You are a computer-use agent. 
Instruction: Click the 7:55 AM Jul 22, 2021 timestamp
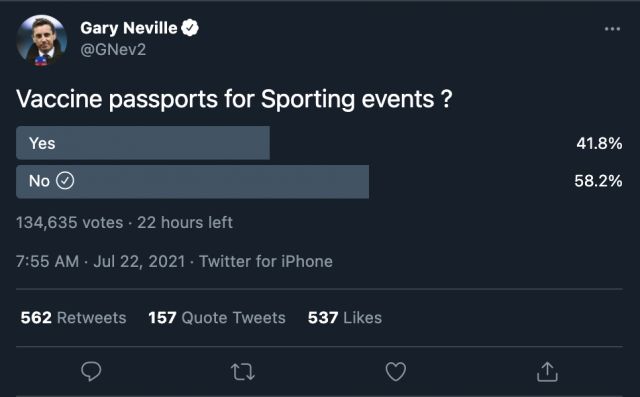click(100, 261)
